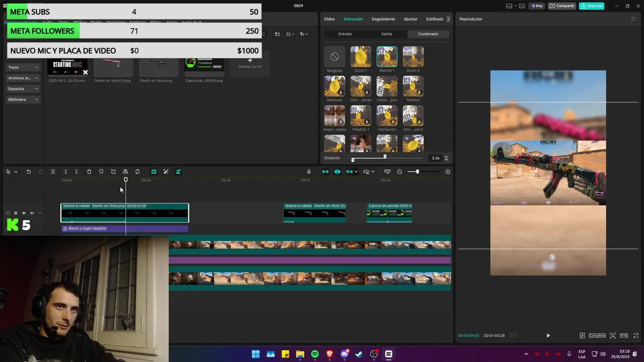Open the Reproductor panel menu
This screenshot has width=644, height=362.
(x=633, y=19)
